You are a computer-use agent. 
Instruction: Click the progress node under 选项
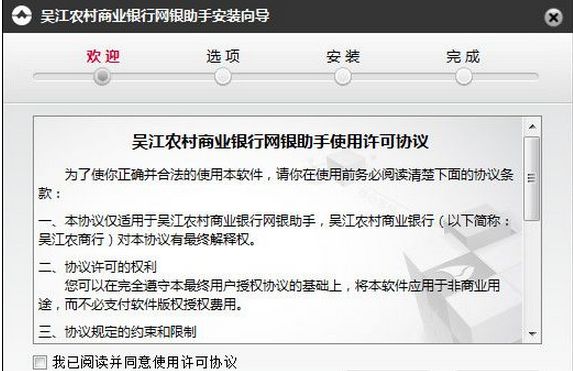coord(223,77)
